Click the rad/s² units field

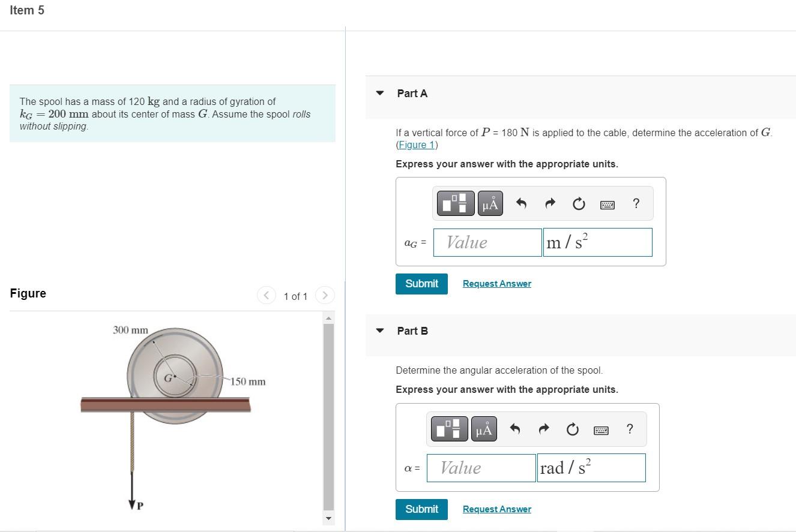point(591,468)
